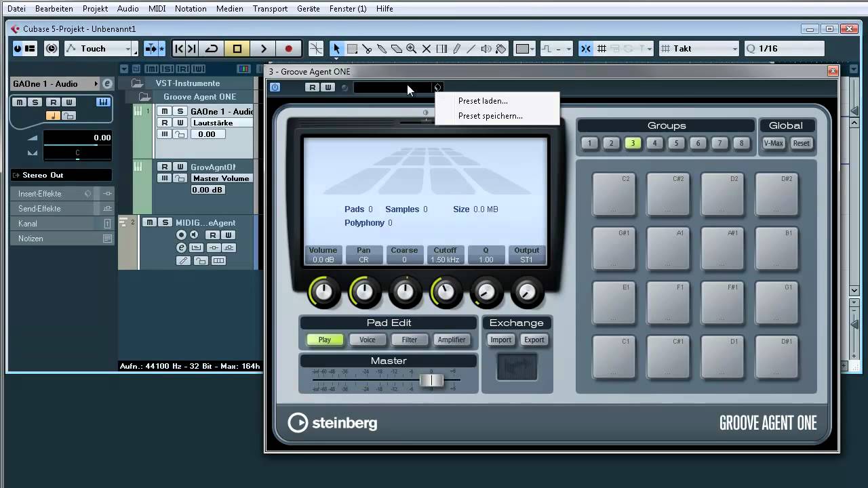The width and height of the screenshot is (868, 488).
Task: Expand the Kanal inspector section
Action: tap(61, 224)
